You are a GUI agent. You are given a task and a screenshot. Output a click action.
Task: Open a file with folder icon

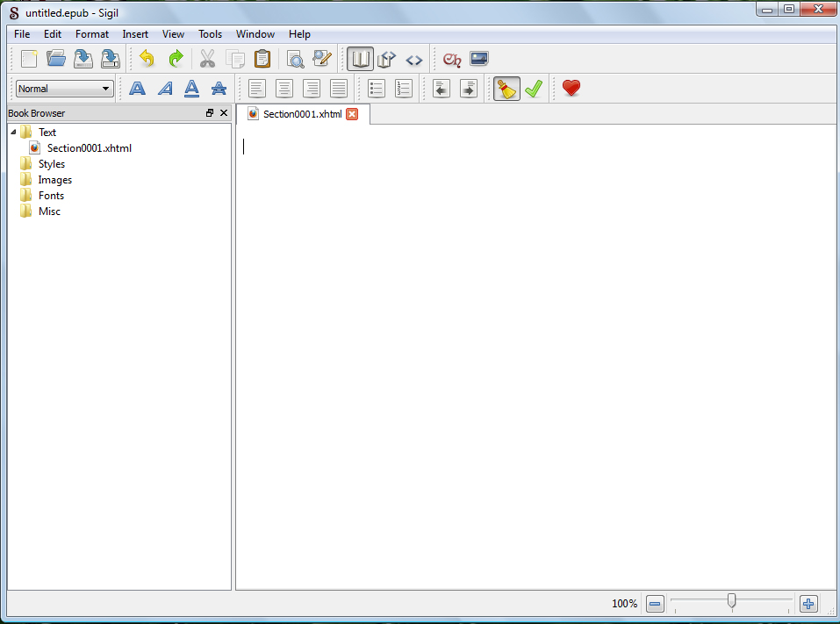point(55,59)
